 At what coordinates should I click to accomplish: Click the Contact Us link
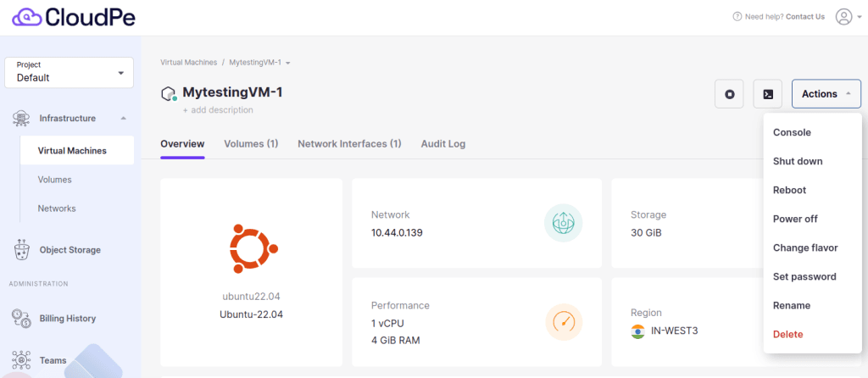[805, 17]
